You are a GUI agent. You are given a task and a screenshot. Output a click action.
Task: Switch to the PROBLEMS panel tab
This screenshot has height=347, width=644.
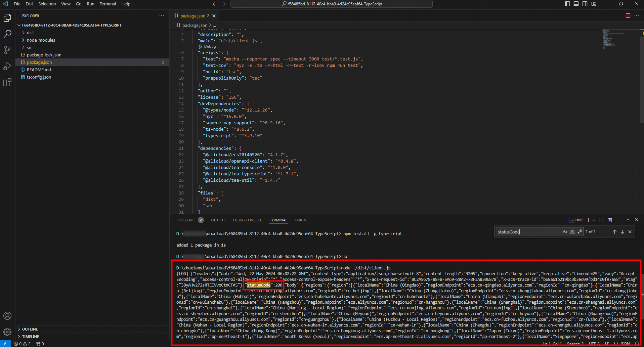click(x=190, y=220)
